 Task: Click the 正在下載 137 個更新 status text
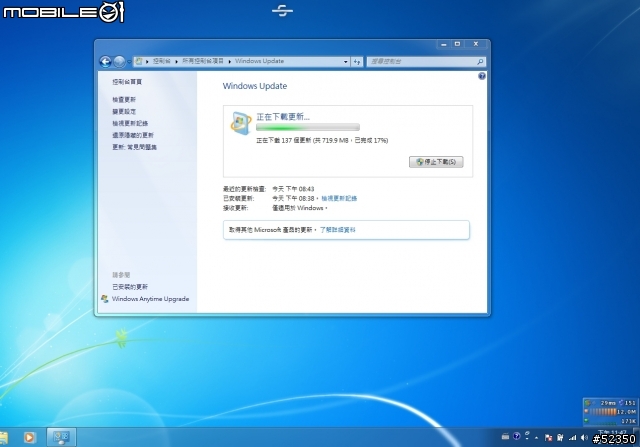322,140
